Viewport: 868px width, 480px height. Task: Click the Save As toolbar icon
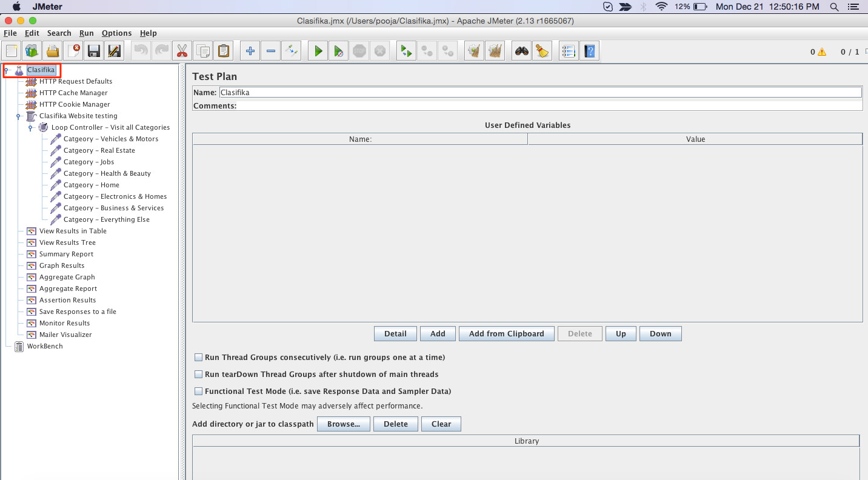114,51
